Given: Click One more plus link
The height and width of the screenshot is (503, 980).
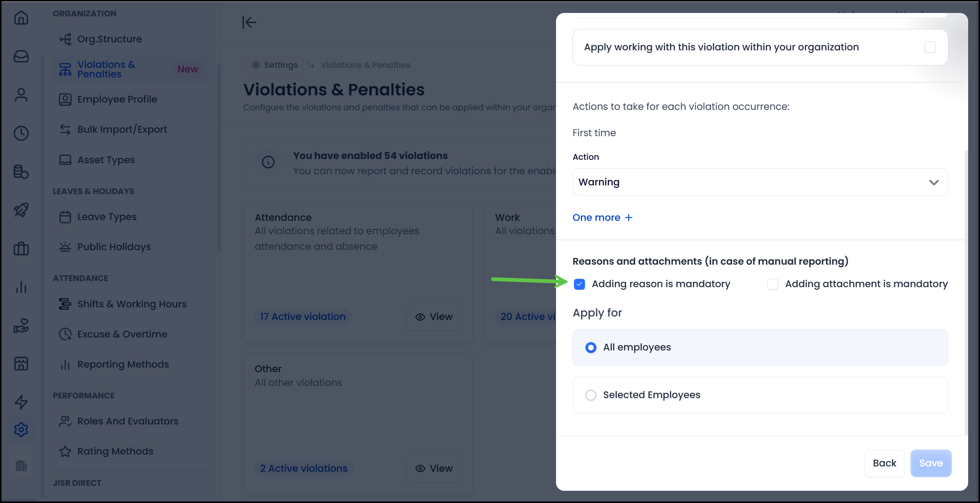Looking at the screenshot, I should [x=602, y=217].
